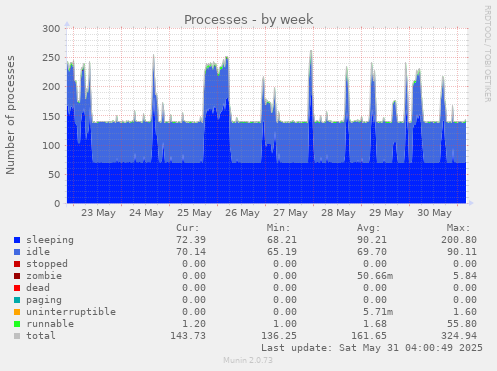Click the uninterruptible legend color swatch
The width and height of the screenshot is (497, 371).
(x=17, y=312)
